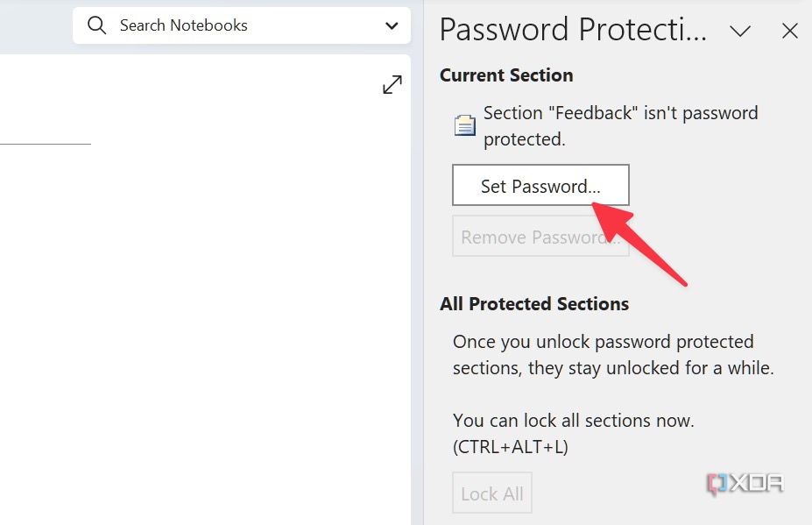Collapse the pane using the chevron beside its title
Screen dimensions: 812x525
point(740,31)
